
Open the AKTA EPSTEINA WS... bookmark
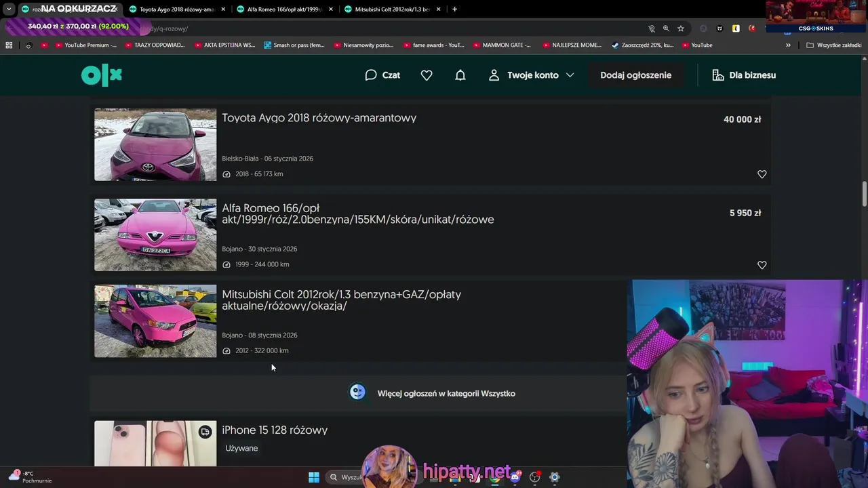(224, 45)
